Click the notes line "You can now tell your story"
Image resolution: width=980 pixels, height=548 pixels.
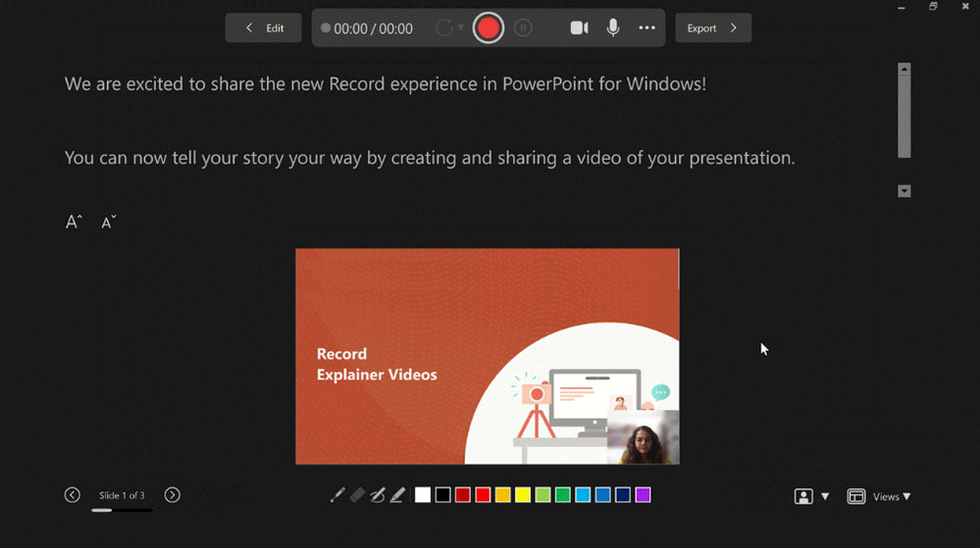[x=430, y=158]
